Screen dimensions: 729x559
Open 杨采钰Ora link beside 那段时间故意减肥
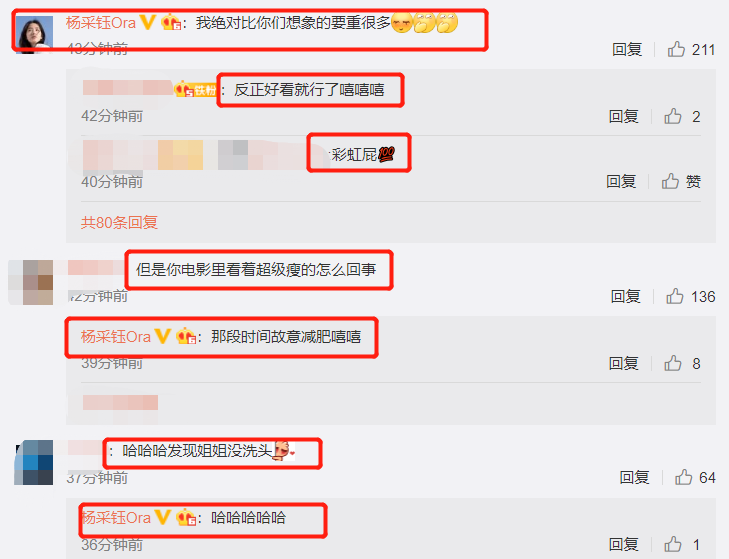coord(116,336)
